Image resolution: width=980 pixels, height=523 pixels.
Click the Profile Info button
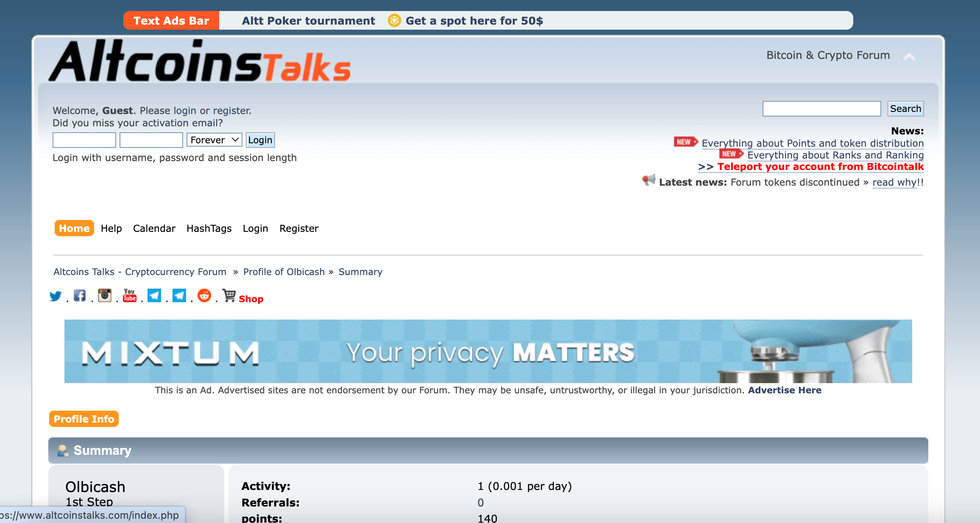pos(84,419)
